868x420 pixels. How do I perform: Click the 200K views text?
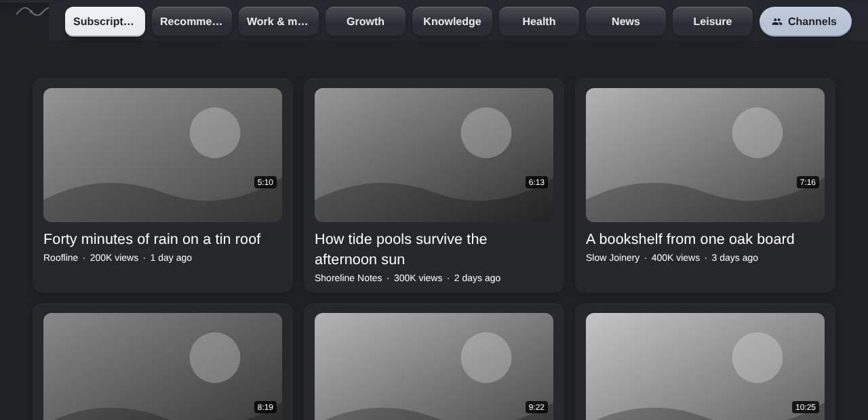tap(114, 258)
